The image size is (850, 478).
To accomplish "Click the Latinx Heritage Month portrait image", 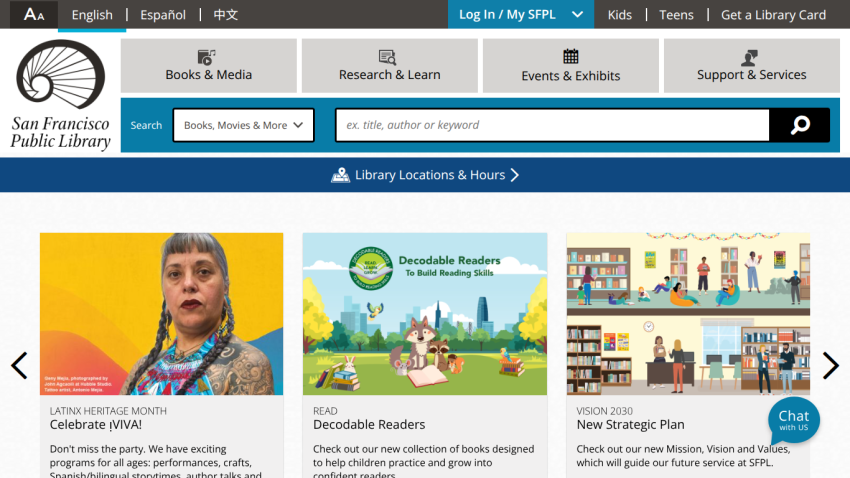I will pyautogui.click(x=162, y=314).
